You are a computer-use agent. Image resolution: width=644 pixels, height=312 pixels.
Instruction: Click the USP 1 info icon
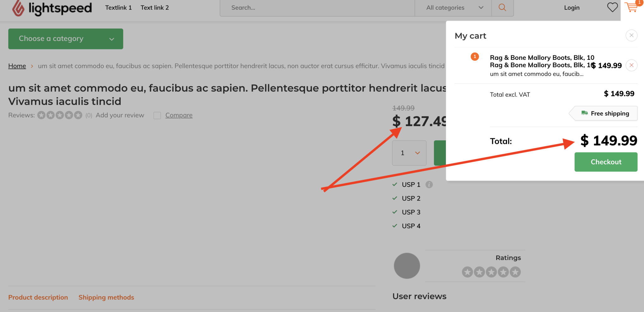[x=429, y=184]
